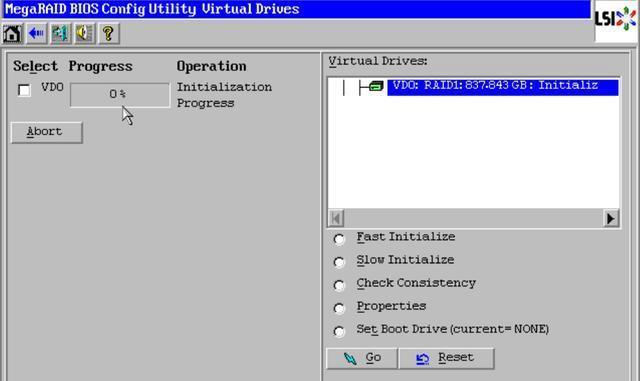
Task: Click the left scroll arrow in drives list
Action: pos(336,218)
